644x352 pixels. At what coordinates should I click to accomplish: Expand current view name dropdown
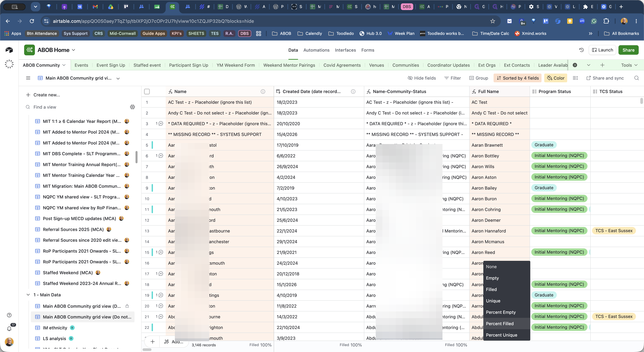(118, 78)
